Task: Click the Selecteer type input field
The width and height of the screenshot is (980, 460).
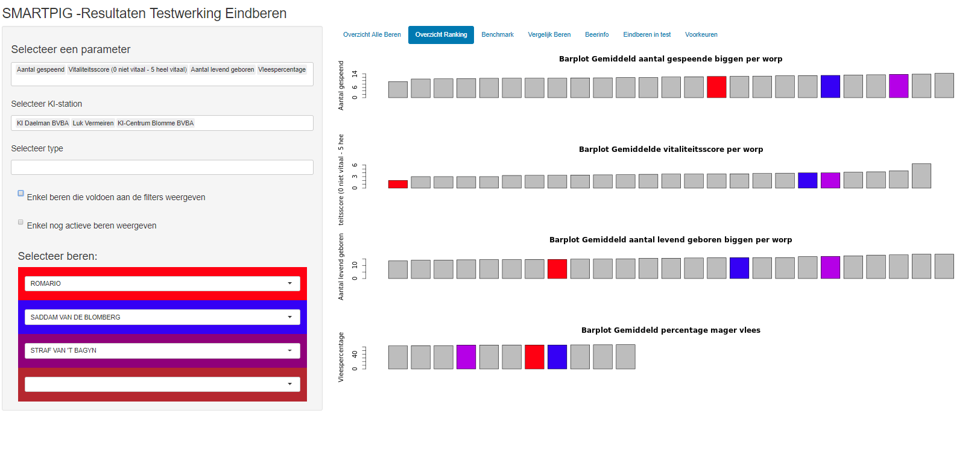Action: point(162,168)
